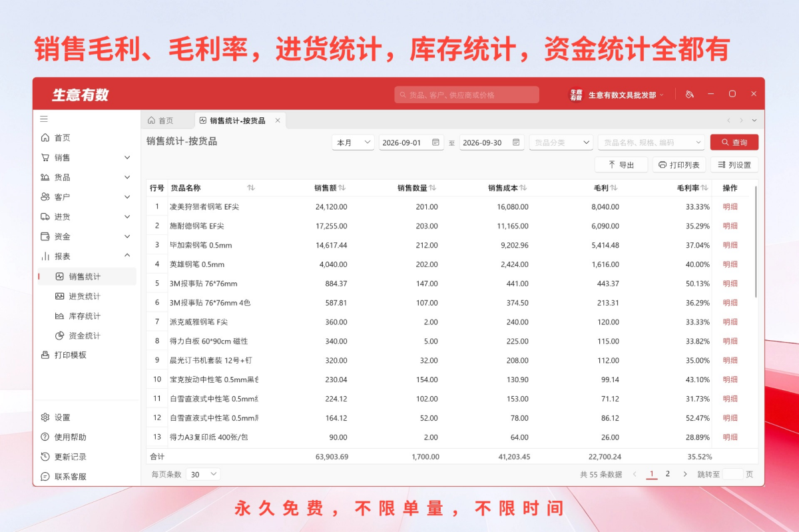
Task: Open 销售统计 report in sidebar
Action: pos(87,276)
